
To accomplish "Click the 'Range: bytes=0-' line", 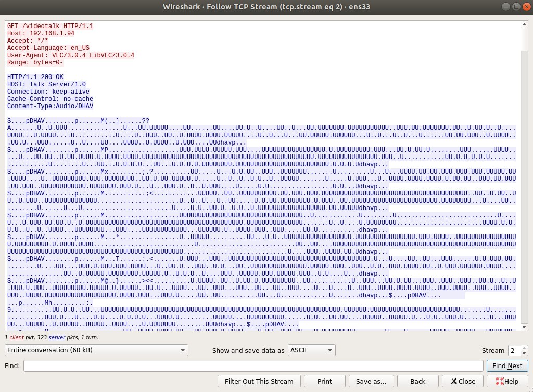I will pyautogui.click(x=35, y=62).
